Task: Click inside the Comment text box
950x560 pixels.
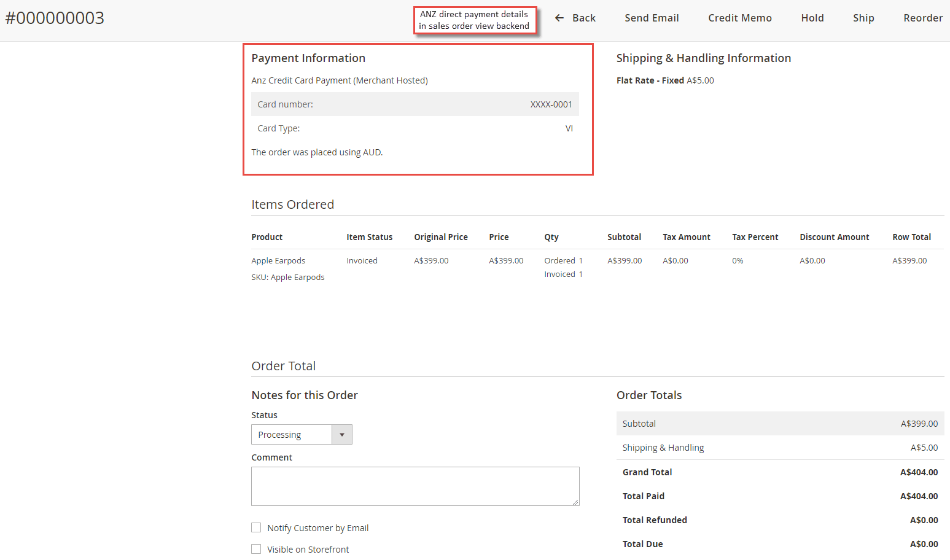Action: 415,486
